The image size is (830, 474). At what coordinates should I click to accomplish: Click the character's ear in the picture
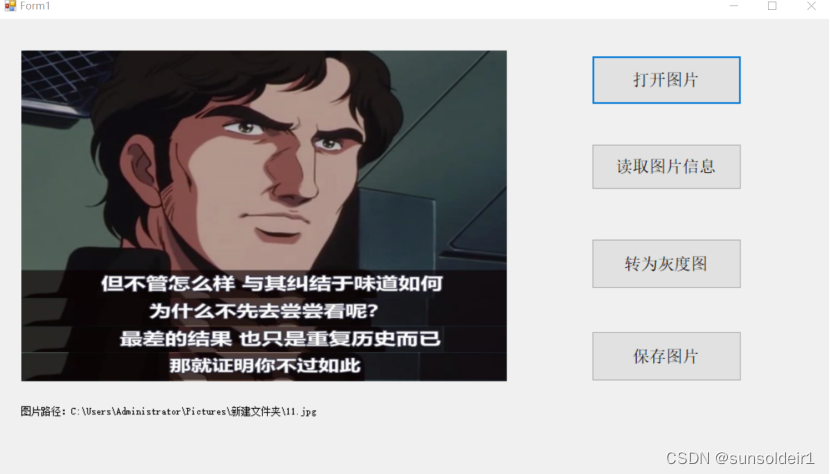click(x=141, y=170)
